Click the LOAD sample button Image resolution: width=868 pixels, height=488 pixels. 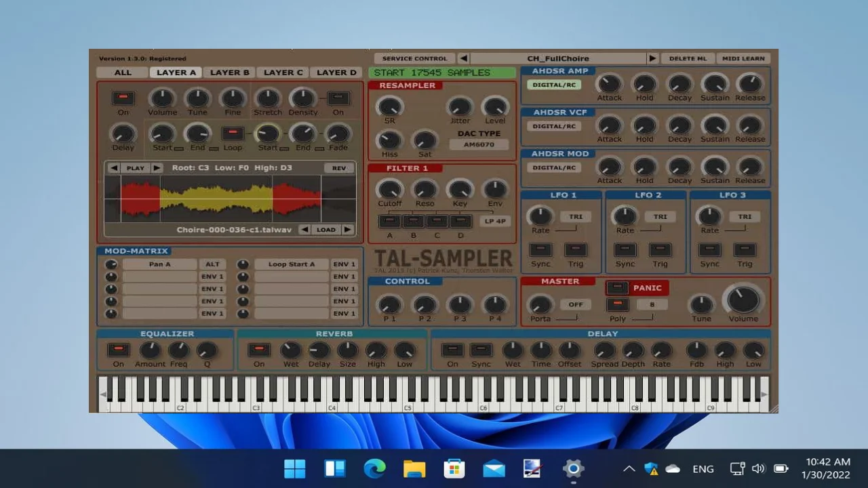pos(326,230)
